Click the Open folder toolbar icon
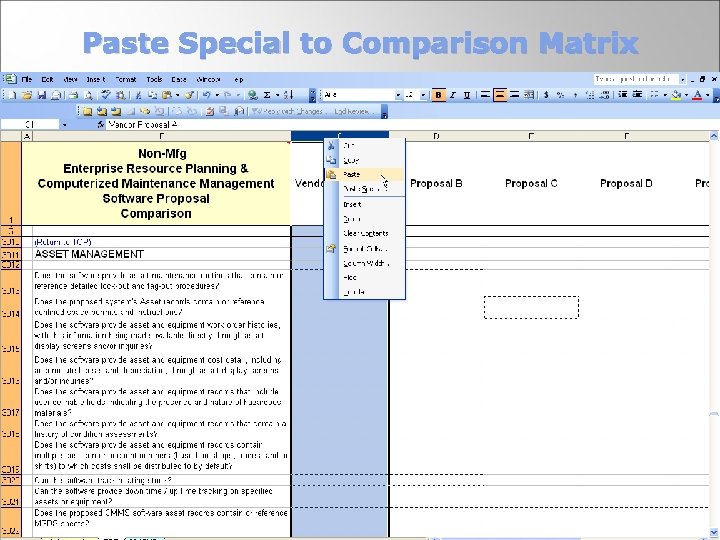720x540 pixels. pos(27,95)
